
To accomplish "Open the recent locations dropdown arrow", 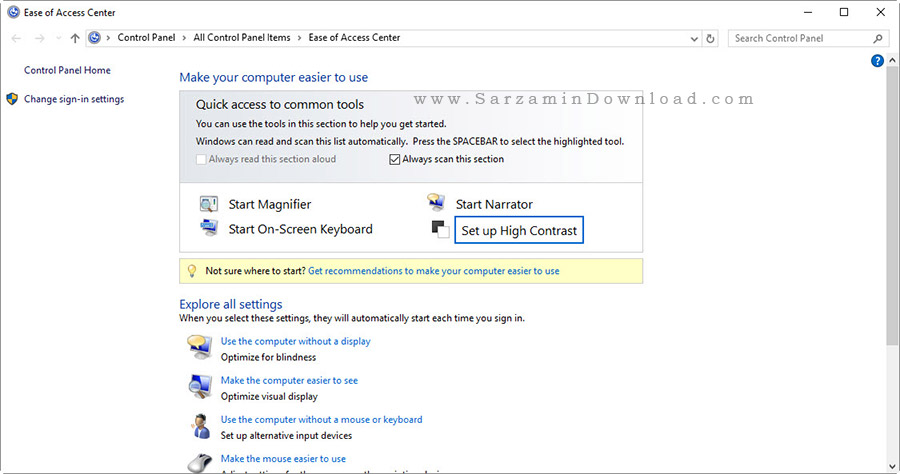I will tap(59, 38).
